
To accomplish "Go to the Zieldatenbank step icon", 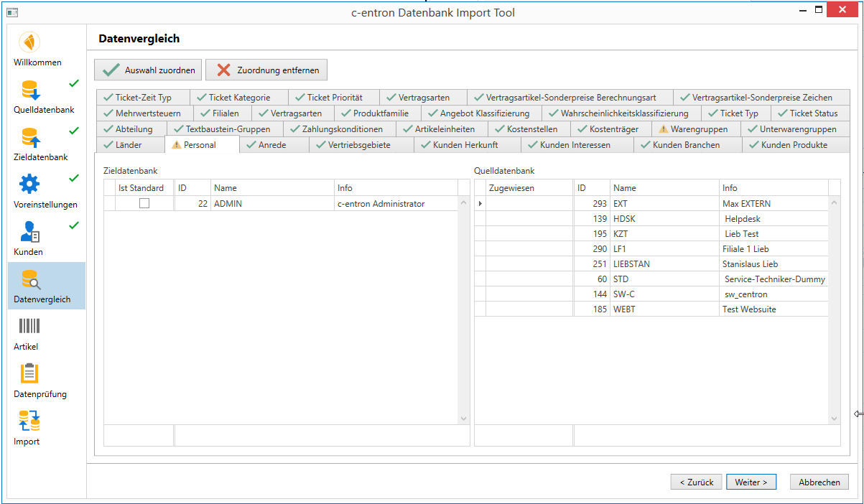I will click(x=30, y=137).
